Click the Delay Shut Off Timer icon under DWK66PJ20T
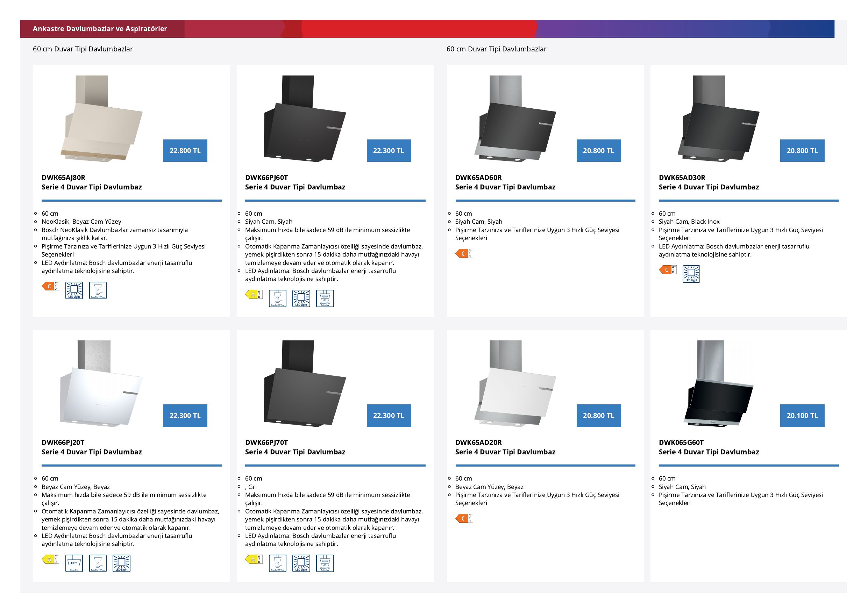Image resolution: width=868 pixels, height=613 pixels. [98, 563]
